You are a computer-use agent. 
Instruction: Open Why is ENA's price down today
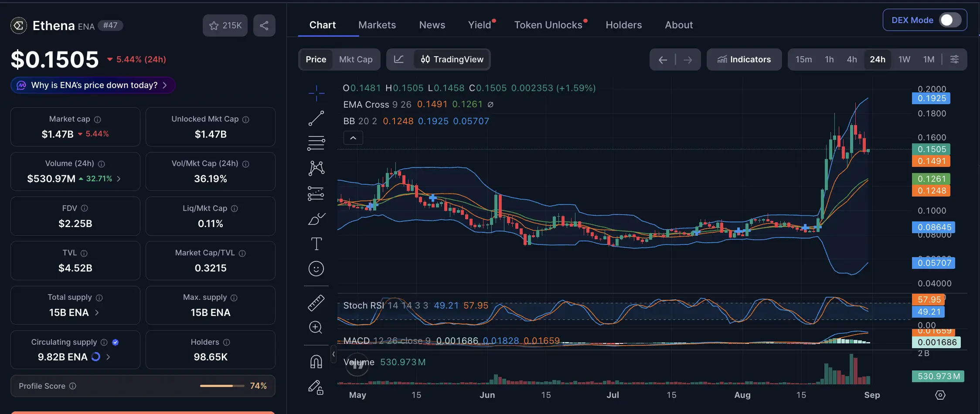[x=93, y=85]
